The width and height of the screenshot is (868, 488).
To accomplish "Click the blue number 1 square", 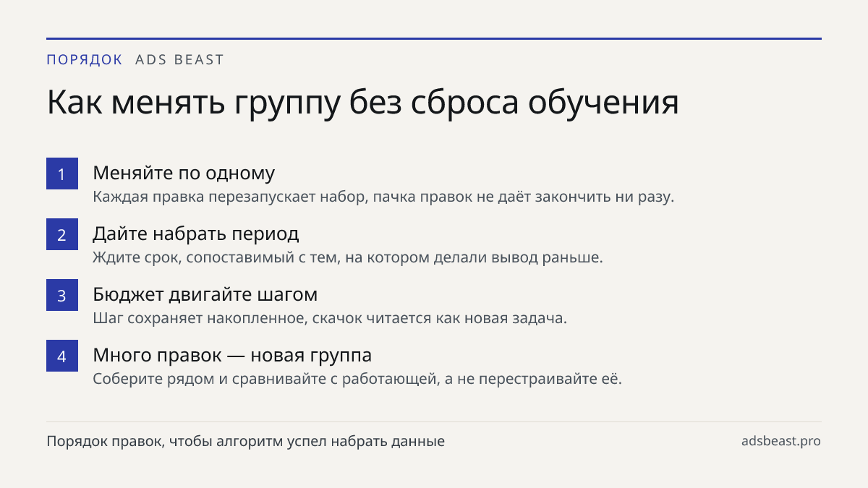I will coord(62,174).
